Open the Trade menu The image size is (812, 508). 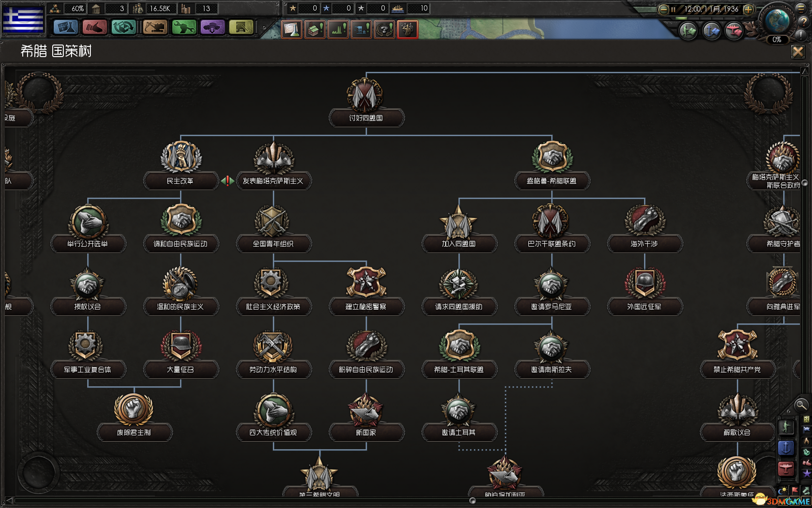click(124, 27)
